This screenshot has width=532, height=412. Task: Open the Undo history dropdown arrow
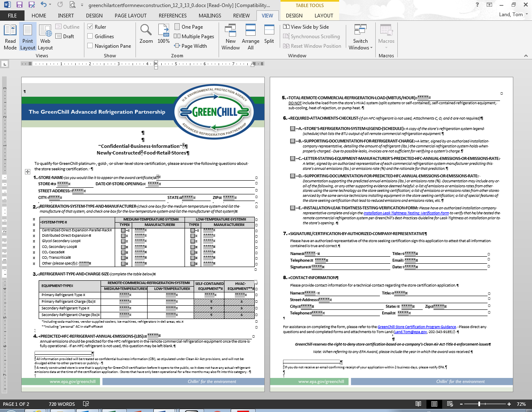click(x=50, y=5)
